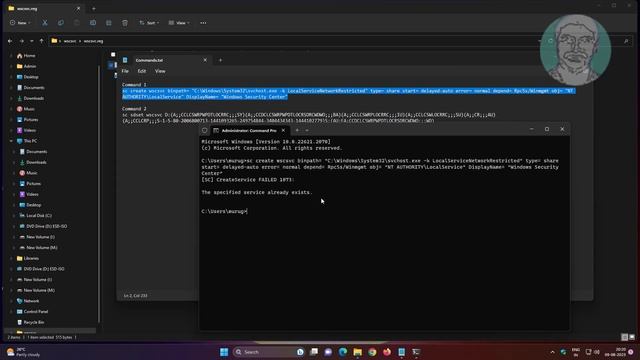Toggle the selected file's checkbox in Explorer
640x360 pixels.
tap(111, 65)
